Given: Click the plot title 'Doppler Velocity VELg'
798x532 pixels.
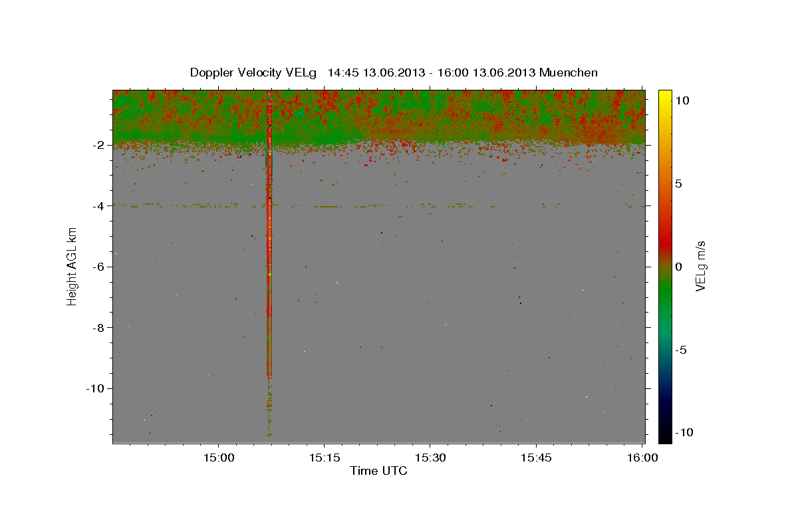Looking at the screenshot, I should (253, 72).
